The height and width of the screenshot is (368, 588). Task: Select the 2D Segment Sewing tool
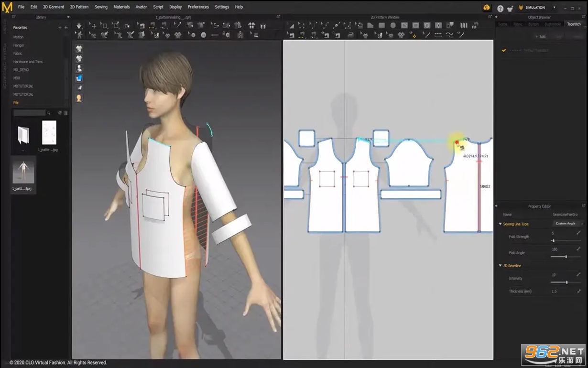[302, 35]
